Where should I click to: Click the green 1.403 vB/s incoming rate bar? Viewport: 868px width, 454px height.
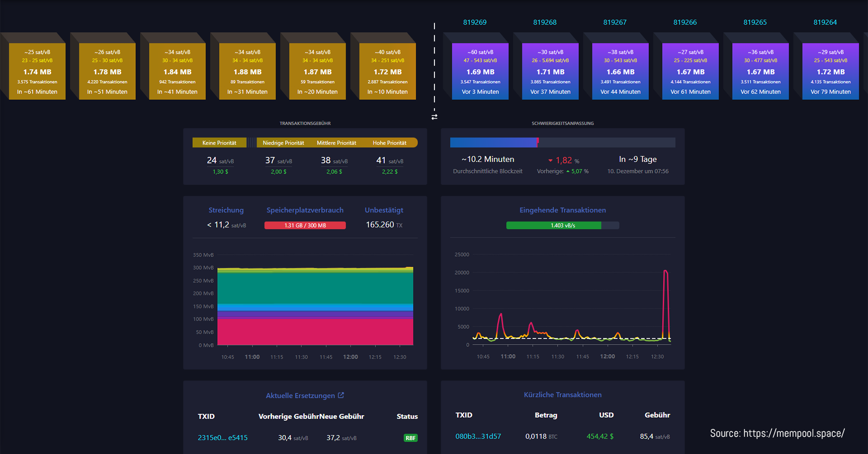point(563,225)
